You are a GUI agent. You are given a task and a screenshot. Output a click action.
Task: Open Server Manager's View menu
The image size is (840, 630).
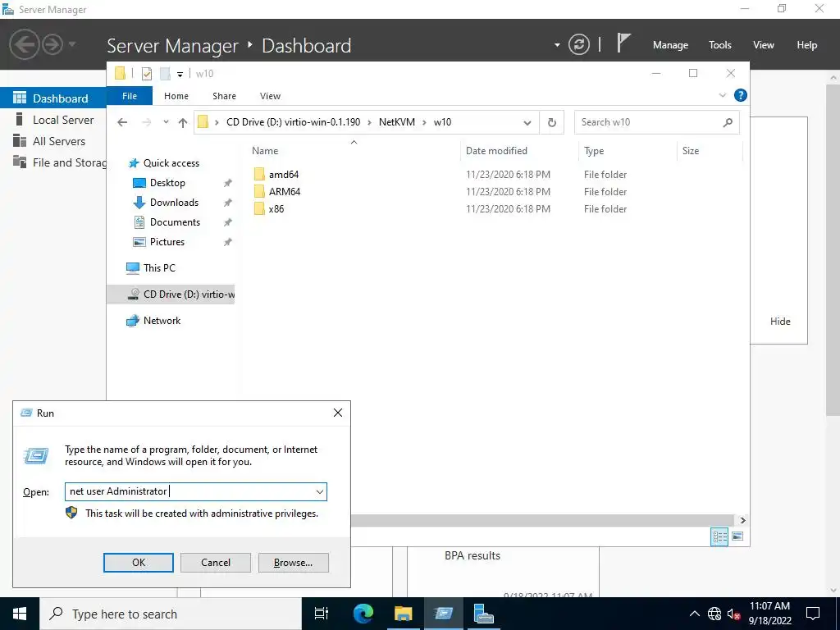764,45
